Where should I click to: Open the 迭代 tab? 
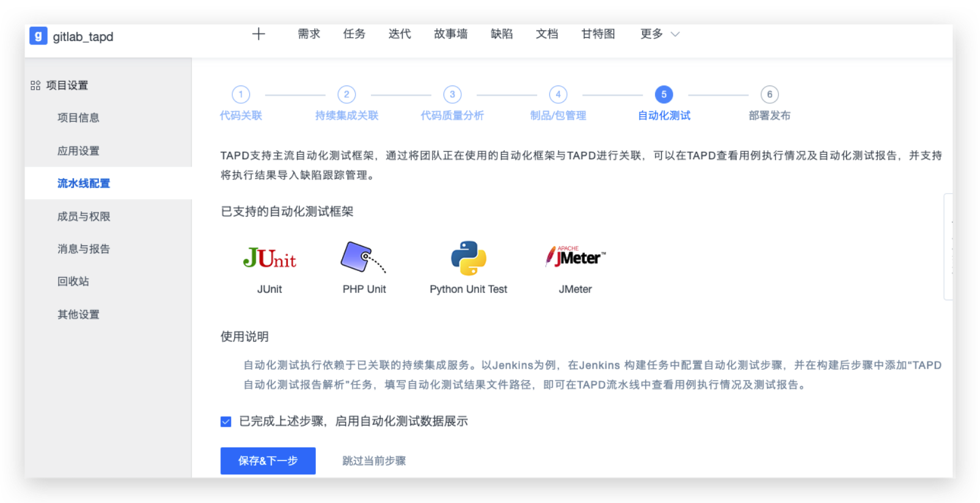coord(400,34)
